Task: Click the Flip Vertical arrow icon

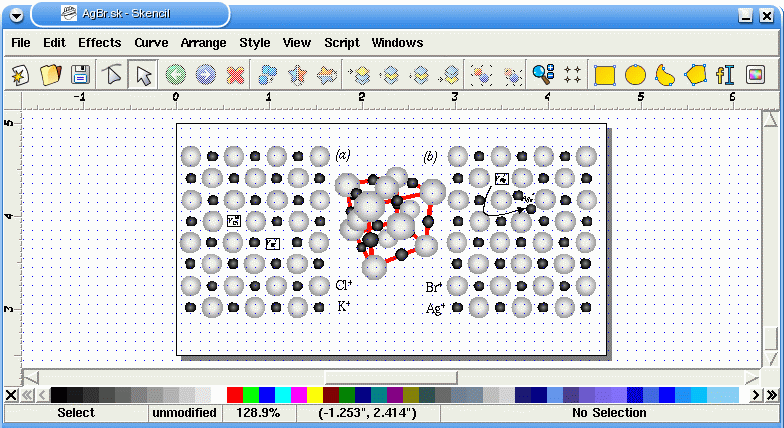Action: [x=327, y=75]
